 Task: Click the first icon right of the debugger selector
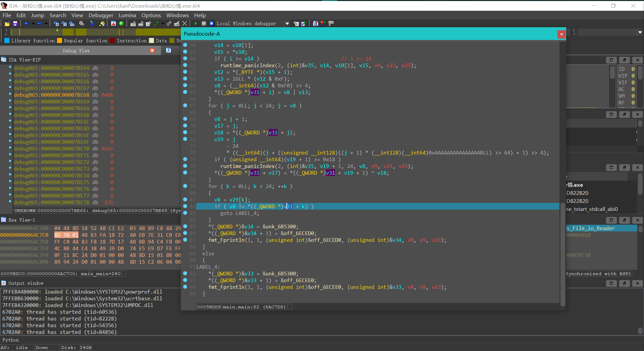[x=296, y=24]
